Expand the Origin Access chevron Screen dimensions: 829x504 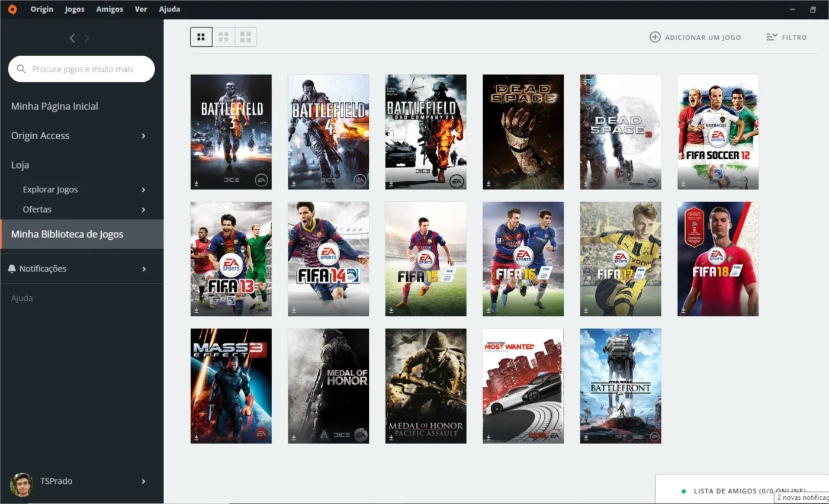coord(143,136)
